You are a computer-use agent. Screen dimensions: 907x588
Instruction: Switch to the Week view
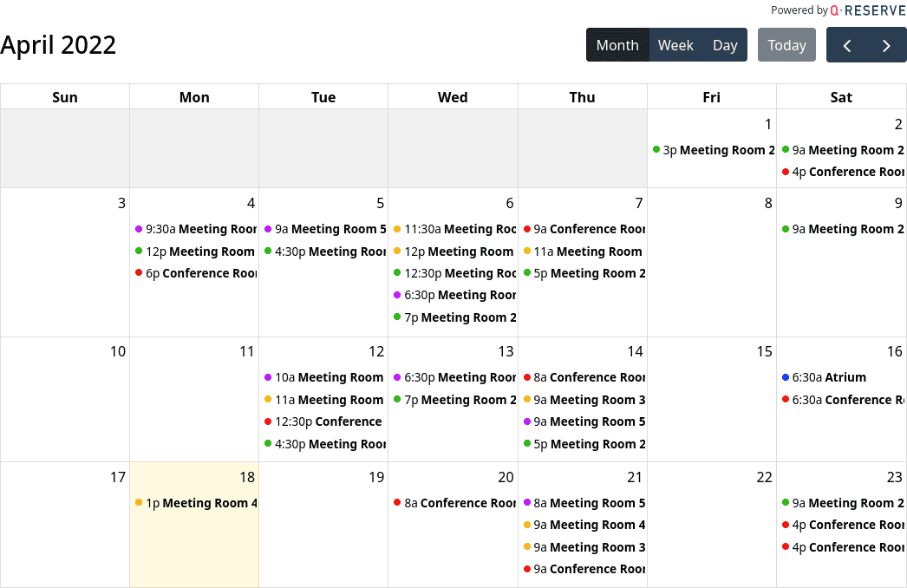click(675, 44)
